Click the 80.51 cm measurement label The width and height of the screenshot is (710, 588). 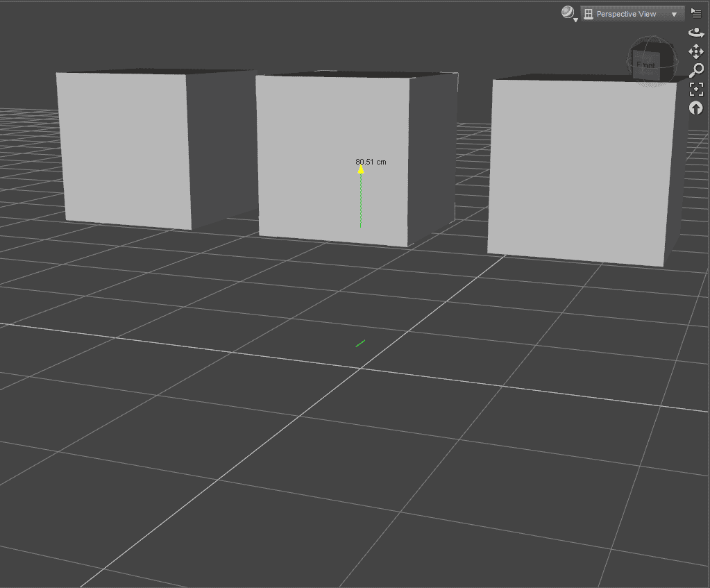coord(370,161)
